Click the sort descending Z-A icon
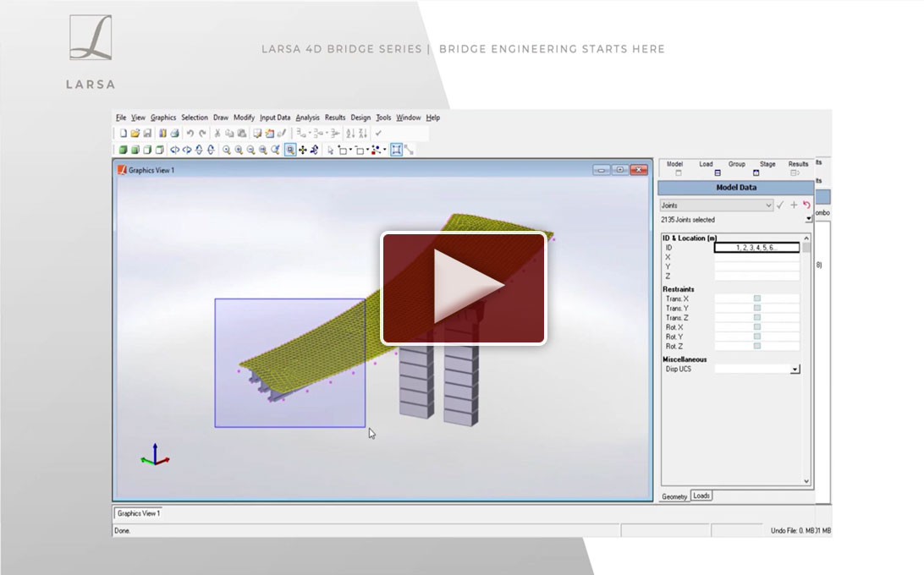924x575 pixels. click(362, 134)
